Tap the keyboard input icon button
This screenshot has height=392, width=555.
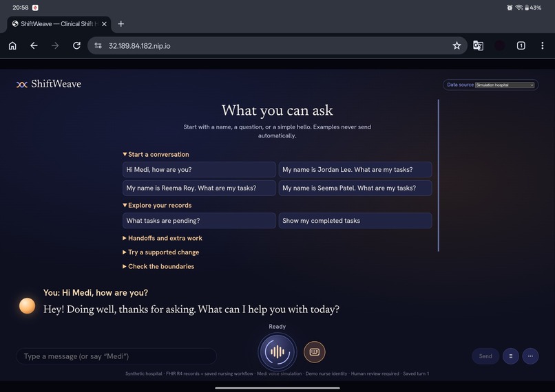point(314,352)
